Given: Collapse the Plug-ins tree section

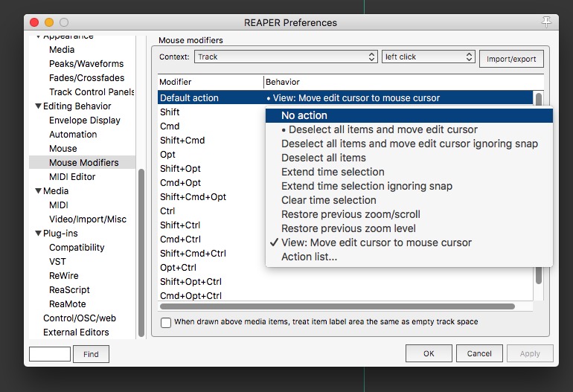Looking at the screenshot, I should pyautogui.click(x=38, y=234).
